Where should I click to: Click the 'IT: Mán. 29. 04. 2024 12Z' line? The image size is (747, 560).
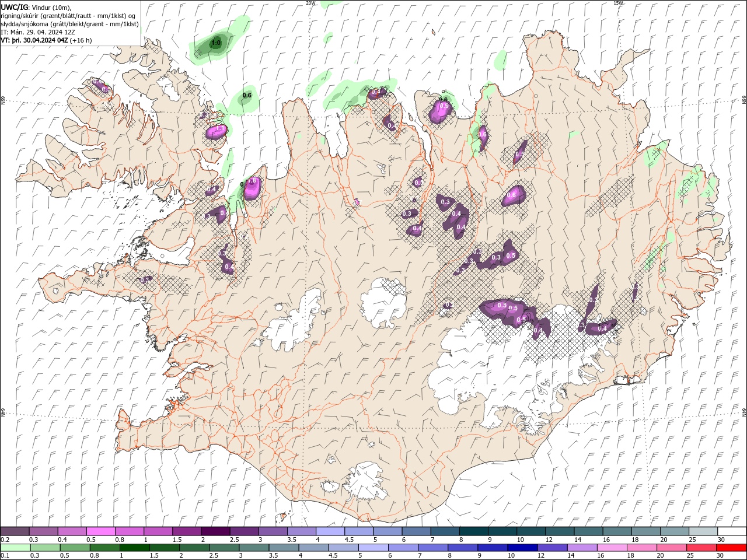[x=38, y=32]
